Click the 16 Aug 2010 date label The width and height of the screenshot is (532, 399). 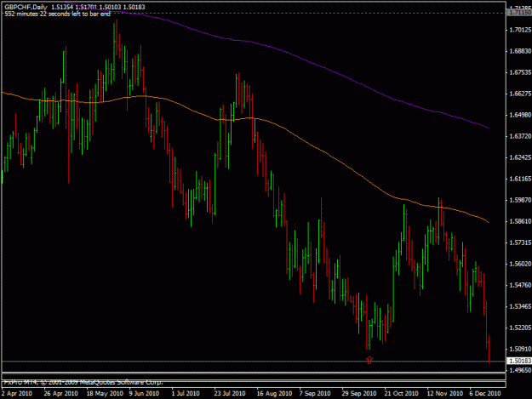pyautogui.click(x=274, y=394)
